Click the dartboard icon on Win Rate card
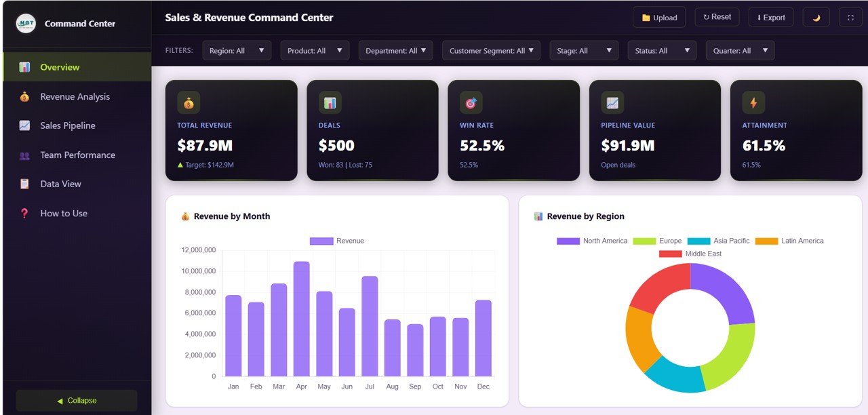The height and width of the screenshot is (415, 868). point(470,102)
